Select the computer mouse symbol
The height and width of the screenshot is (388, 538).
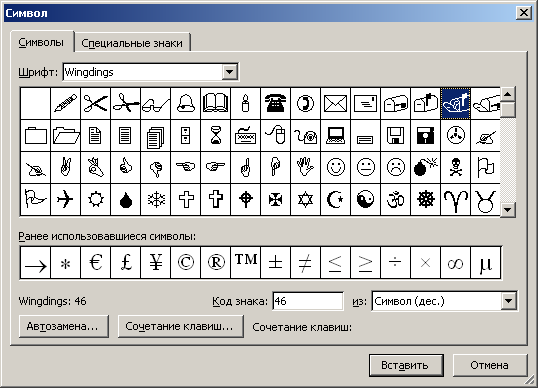tap(276, 136)
